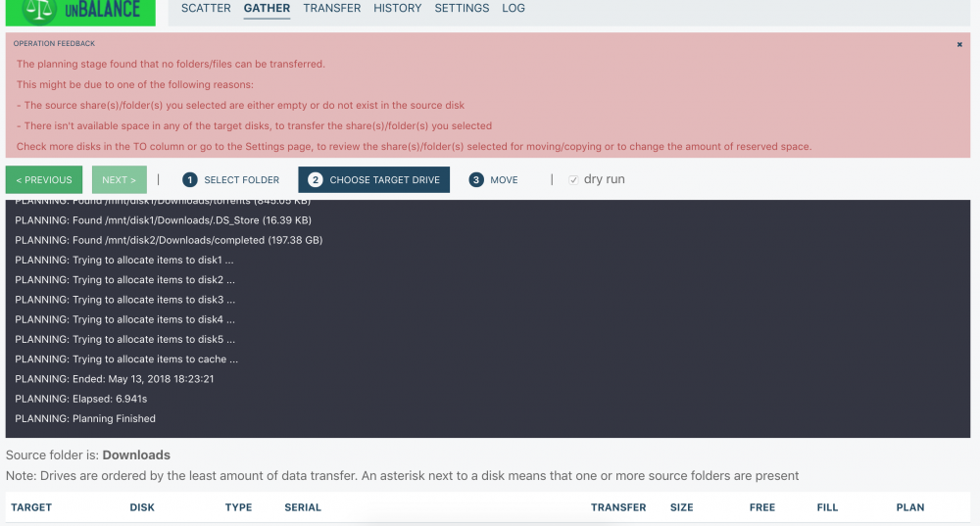Click the SIZE column header
Screen dimensions: 980x526
click(681, 507)
